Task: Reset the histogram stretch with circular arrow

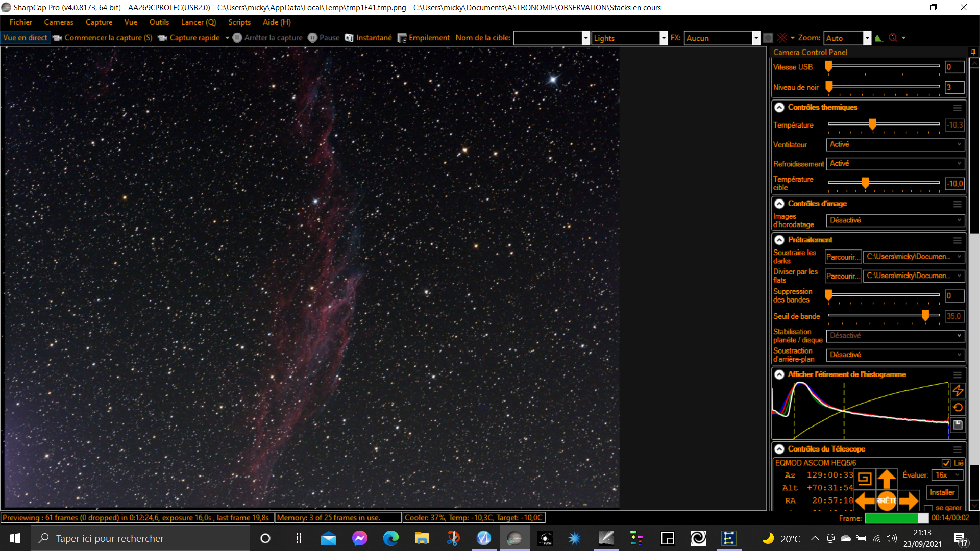Action: [958, 408]
